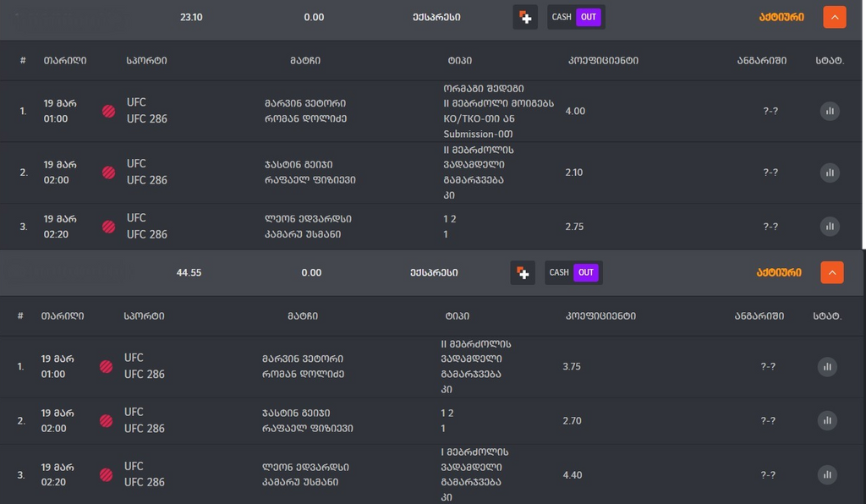The image size is (866, 504).
Task: Show statistics for ლეონ ედვარდსი in 44.55 bet
Action: [x=827, y=474]
